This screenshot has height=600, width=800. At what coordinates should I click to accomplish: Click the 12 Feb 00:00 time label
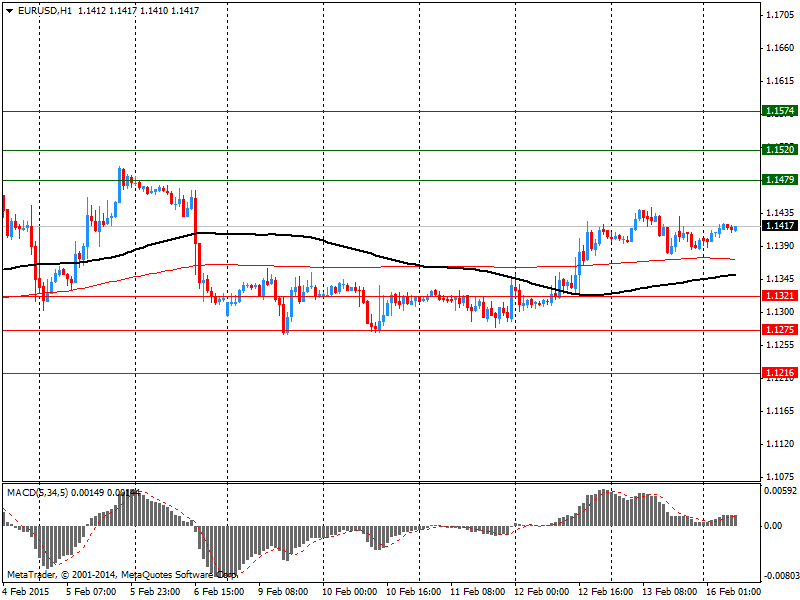click(x=541, y=592)
